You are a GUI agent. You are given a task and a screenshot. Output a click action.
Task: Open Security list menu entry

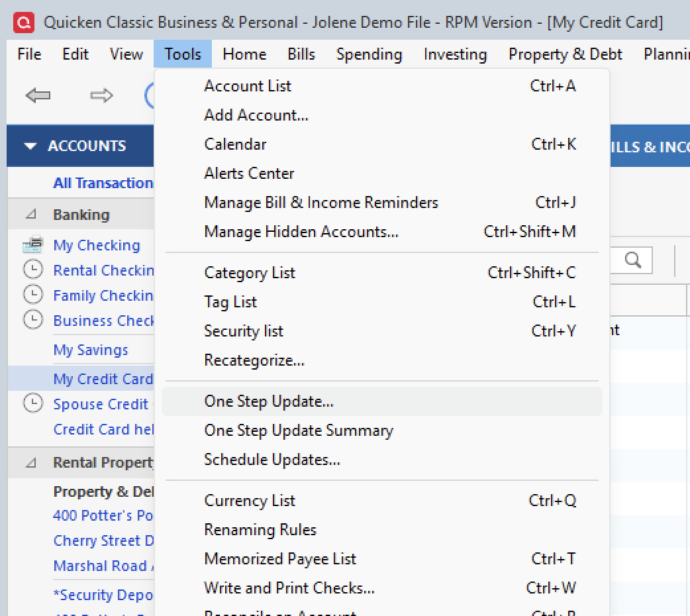pyautogui.click(x=381, y=331)
